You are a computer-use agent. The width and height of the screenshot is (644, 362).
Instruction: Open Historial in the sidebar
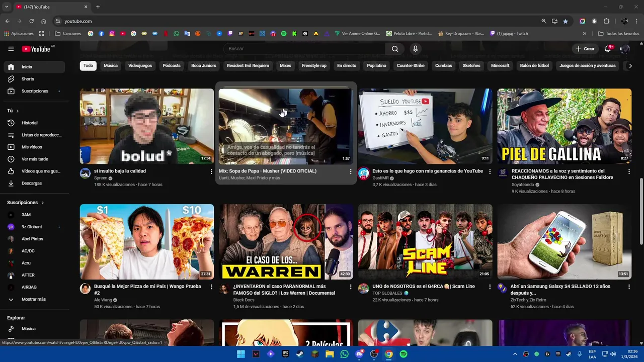pos(34,123)
